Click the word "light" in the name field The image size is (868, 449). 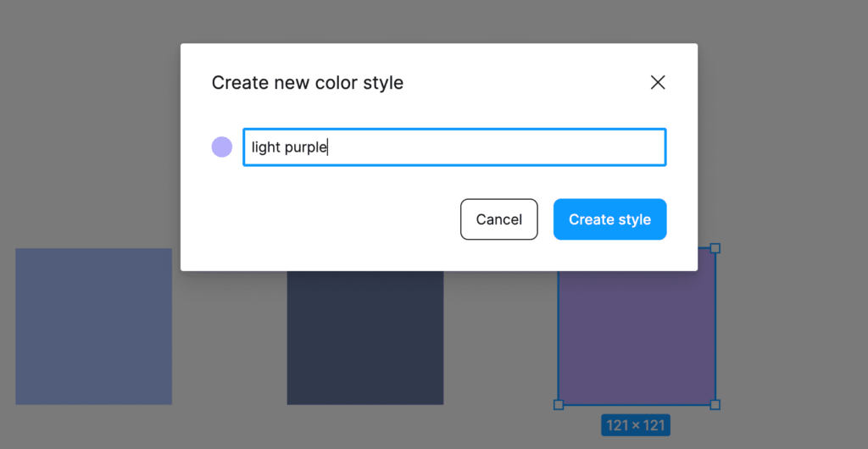coord(265,147)
